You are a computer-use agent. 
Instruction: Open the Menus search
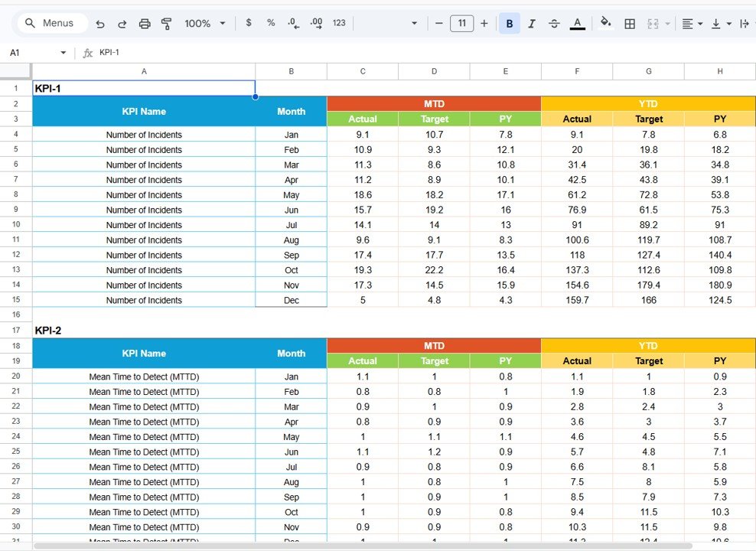click(x=51, y=23)
